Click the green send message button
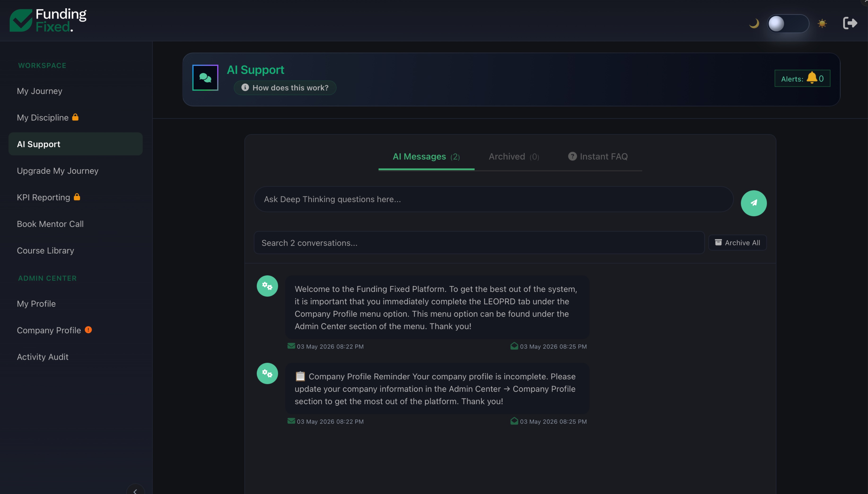868x494 pixels. click(754, 203)
